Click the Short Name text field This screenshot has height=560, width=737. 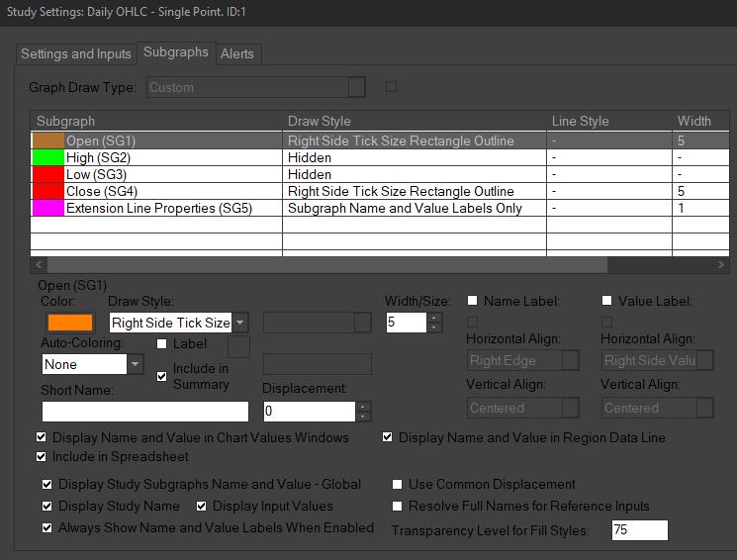145,412
